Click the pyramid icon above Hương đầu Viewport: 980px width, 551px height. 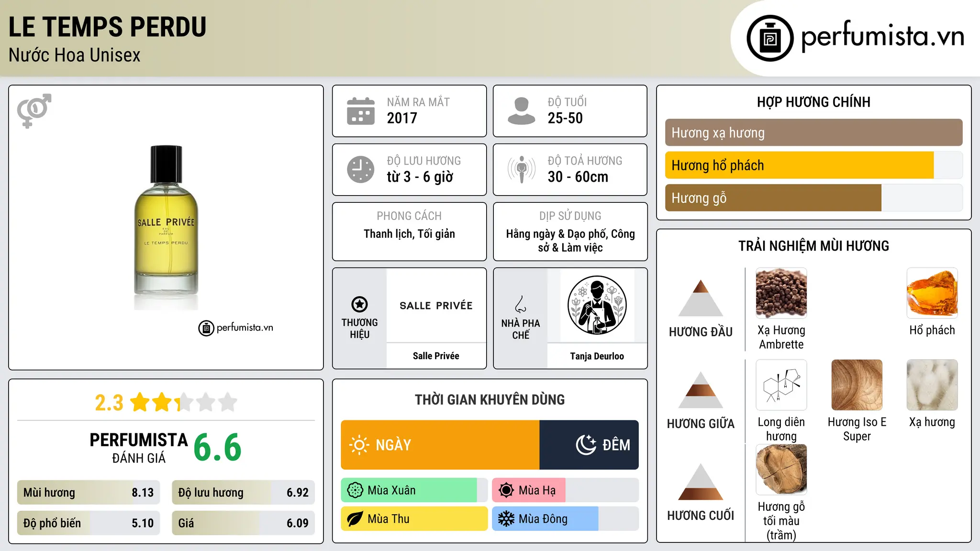point(701,298)
